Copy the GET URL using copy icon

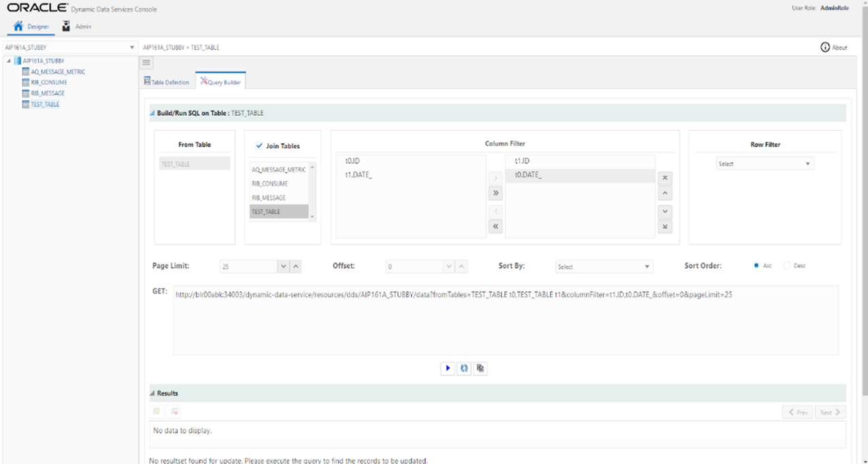coord(480,368)
